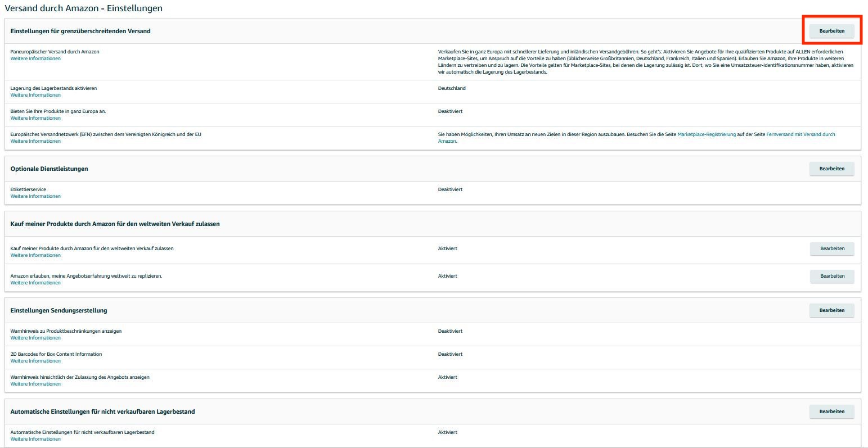
Task: Open 'Weitere Informationen' under Paneuropäischer Versand
Action: (35, 58)
